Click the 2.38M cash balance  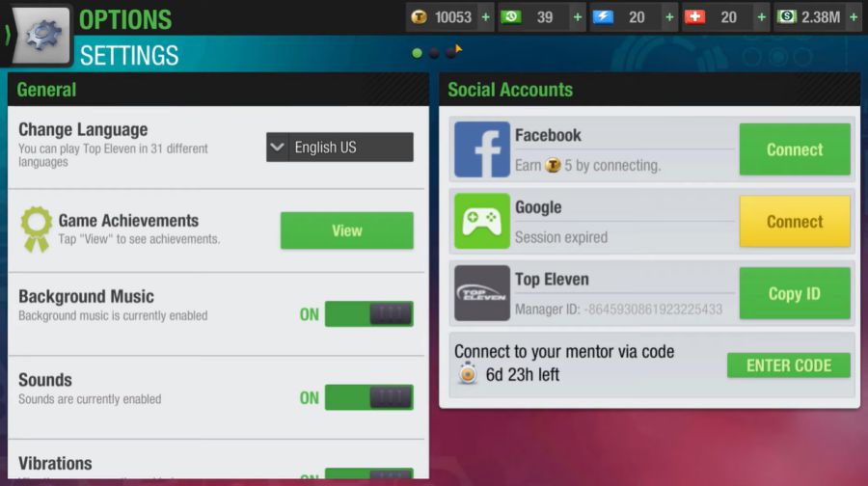coord(821,17)
